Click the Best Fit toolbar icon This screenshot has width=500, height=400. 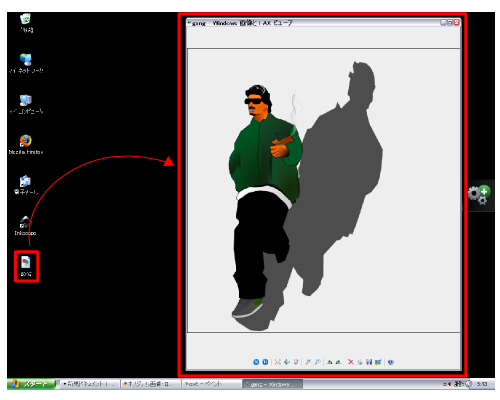pyautogui.click(x=278, y=362)
